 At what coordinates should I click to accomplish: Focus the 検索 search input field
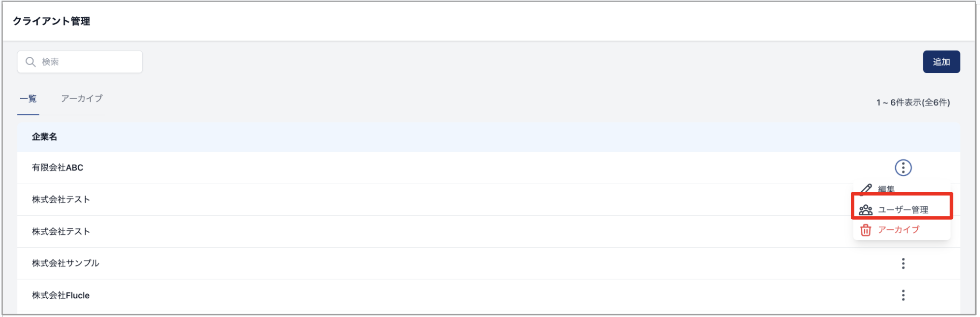(80, 62)
